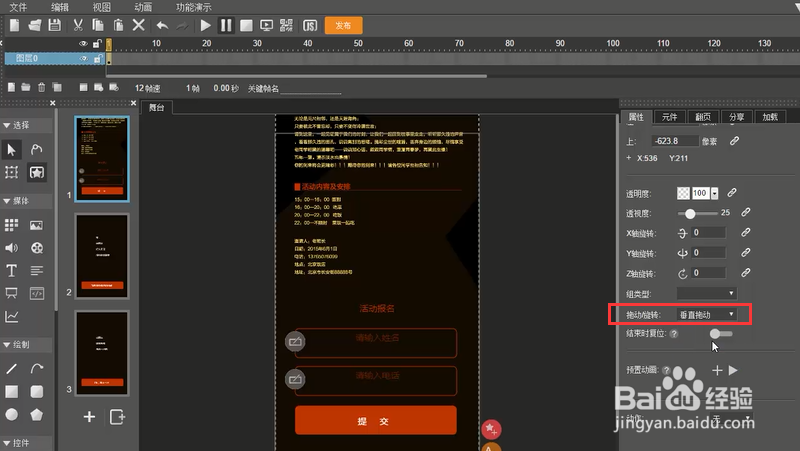This screenshot has width=800, height=451.
Task: Paste from clipboard icon
Action: 118,25
